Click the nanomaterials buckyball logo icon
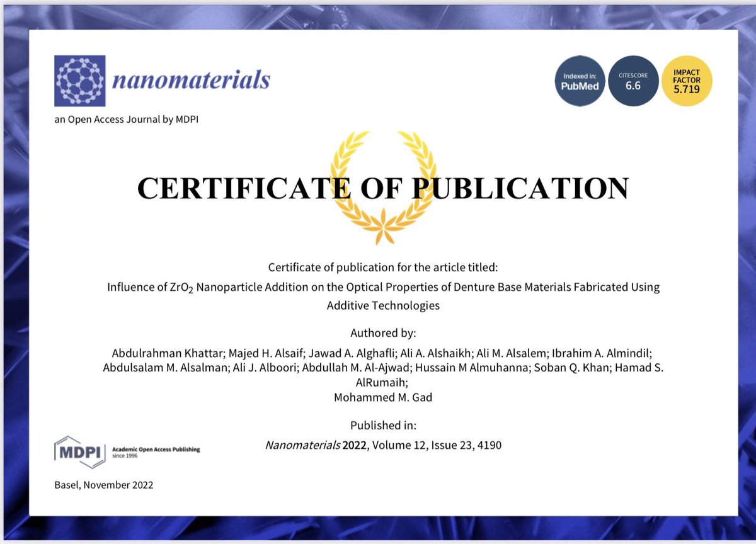 (80, 80)
